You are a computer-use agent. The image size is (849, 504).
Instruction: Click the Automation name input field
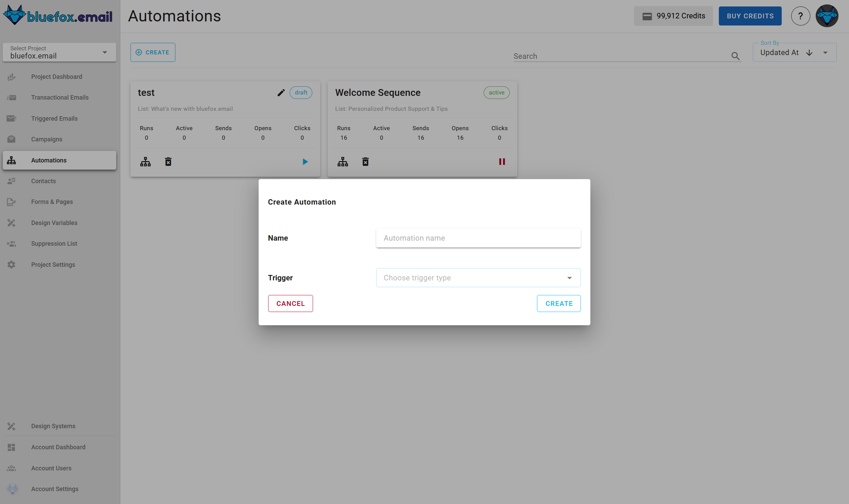click(478, 238)
